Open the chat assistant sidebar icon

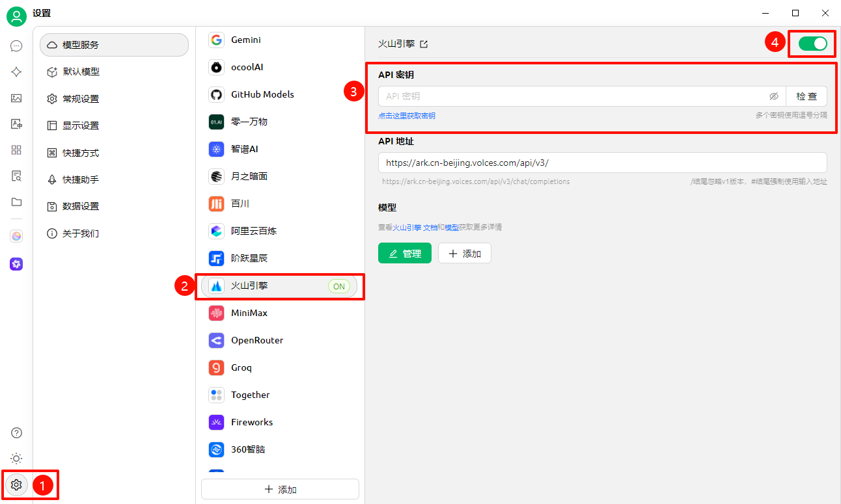[16, 46]
